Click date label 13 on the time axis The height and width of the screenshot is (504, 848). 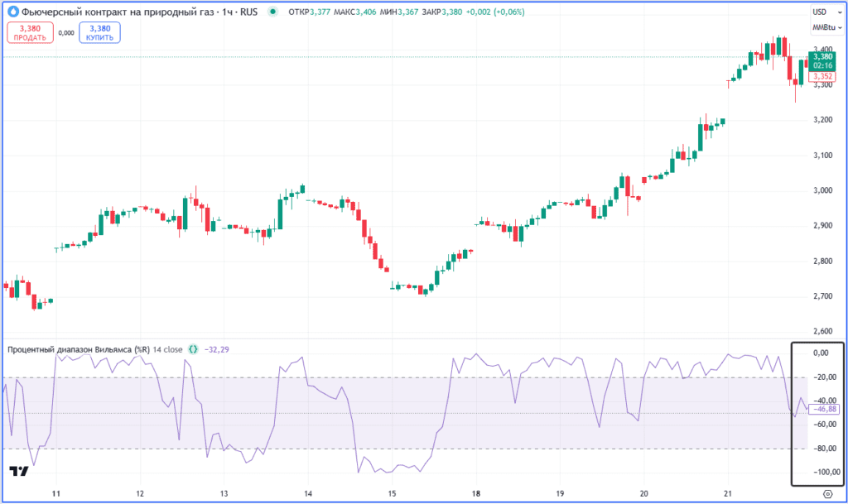[x=224, y=494]
